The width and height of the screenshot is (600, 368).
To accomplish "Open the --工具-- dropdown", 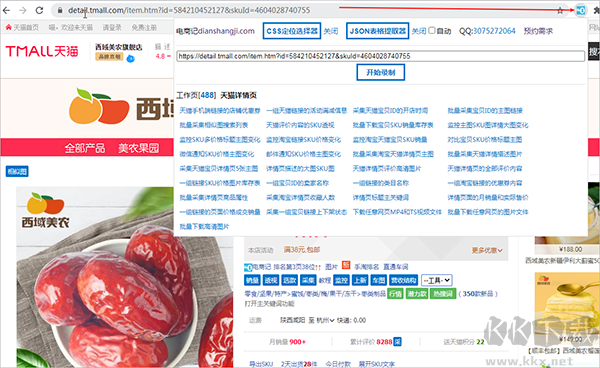I will point(437,280).
